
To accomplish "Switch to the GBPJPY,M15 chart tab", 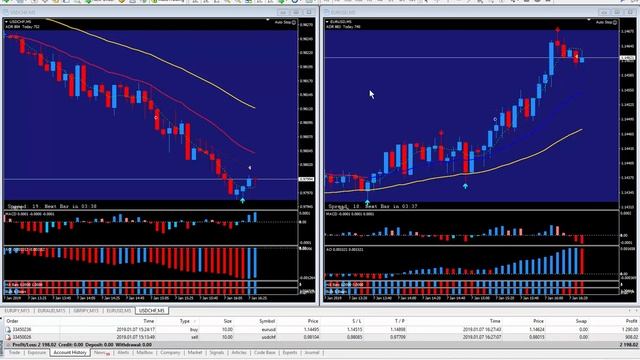I will pyautogui.click(x=86, y=311).
